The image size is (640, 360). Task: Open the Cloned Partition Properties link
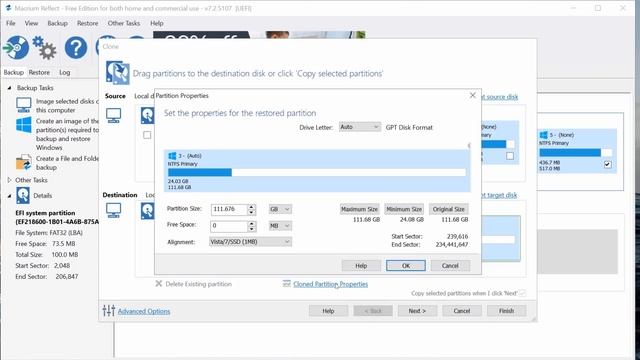coord(330,284)
